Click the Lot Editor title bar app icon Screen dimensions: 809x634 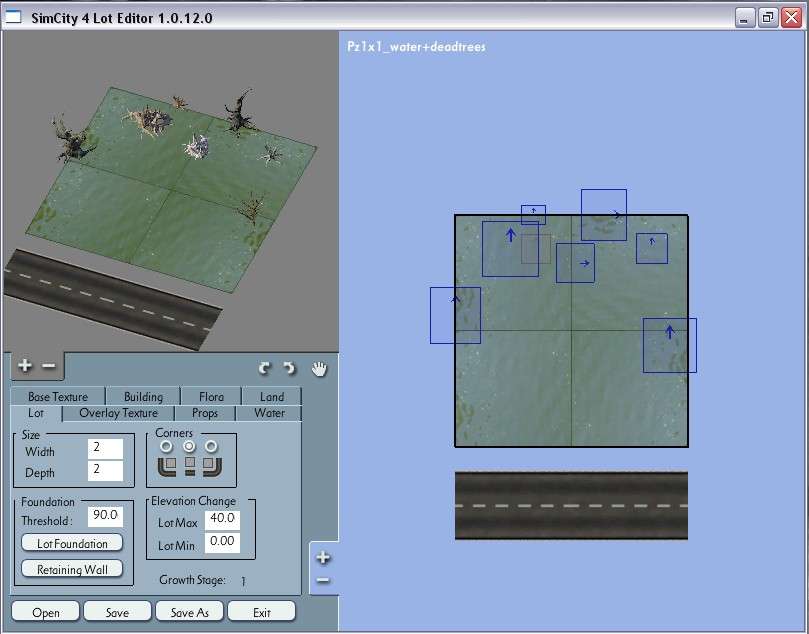pyautogui.click(x=14, y=18)
